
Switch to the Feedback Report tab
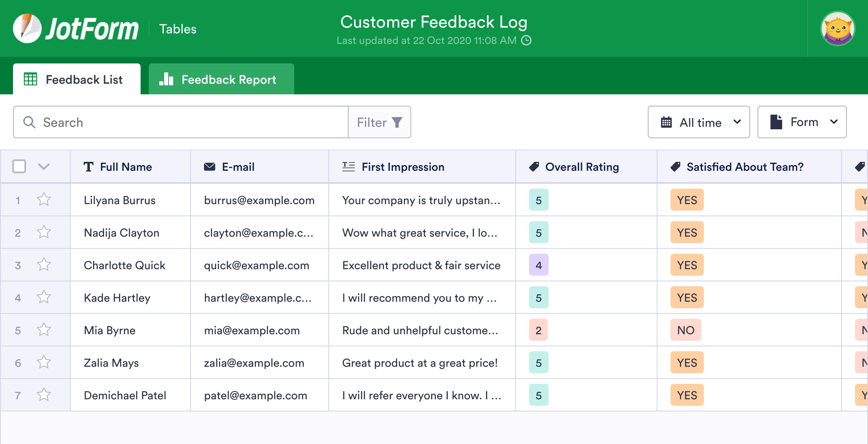[221, 79]
